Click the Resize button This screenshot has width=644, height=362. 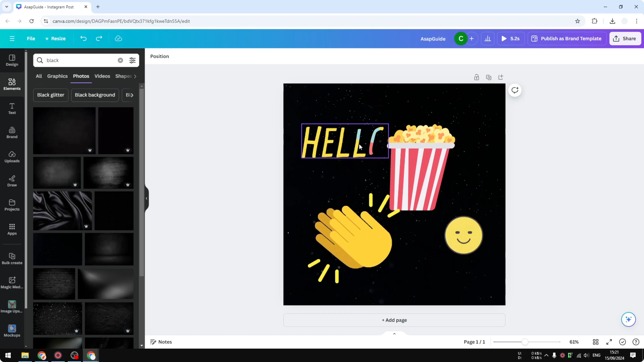(x=55, y=38)
